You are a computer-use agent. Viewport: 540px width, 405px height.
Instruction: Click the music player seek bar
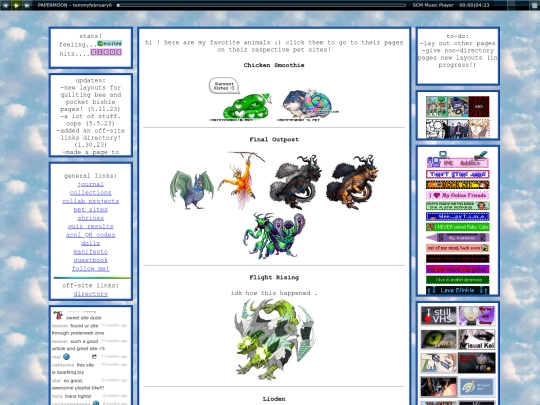pyautogui.click(x=261, y=5)
